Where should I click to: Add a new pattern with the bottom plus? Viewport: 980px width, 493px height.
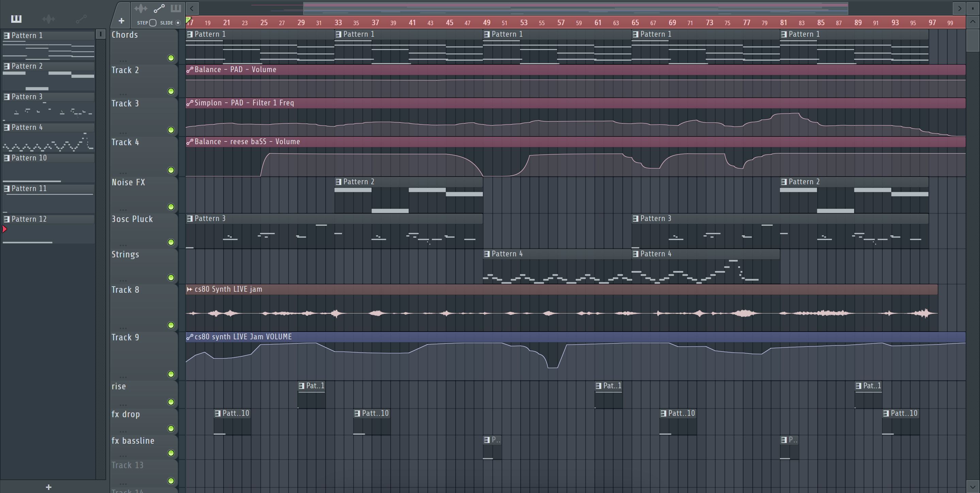click(48, 487)
